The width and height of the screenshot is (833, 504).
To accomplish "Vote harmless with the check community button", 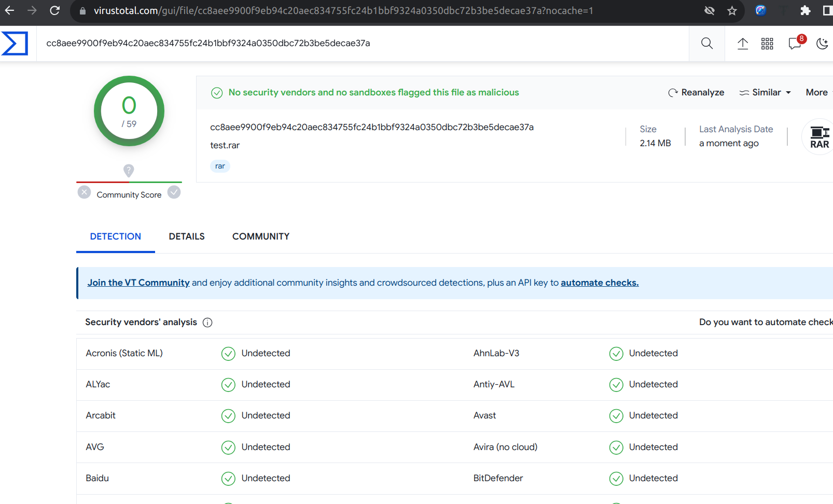I will coord(174,192).
